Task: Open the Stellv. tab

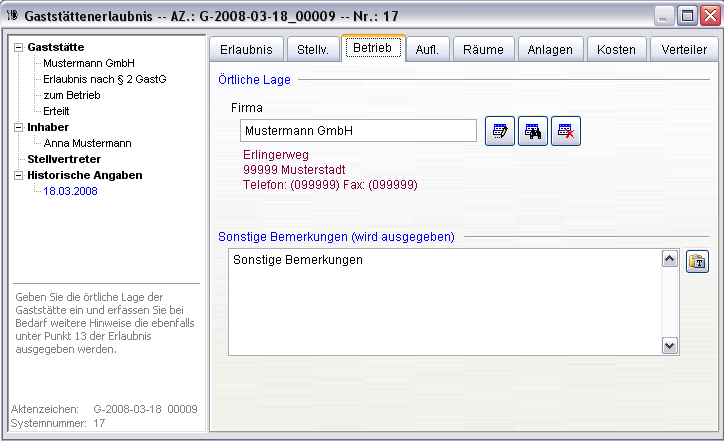Action: tap(313, 49)
